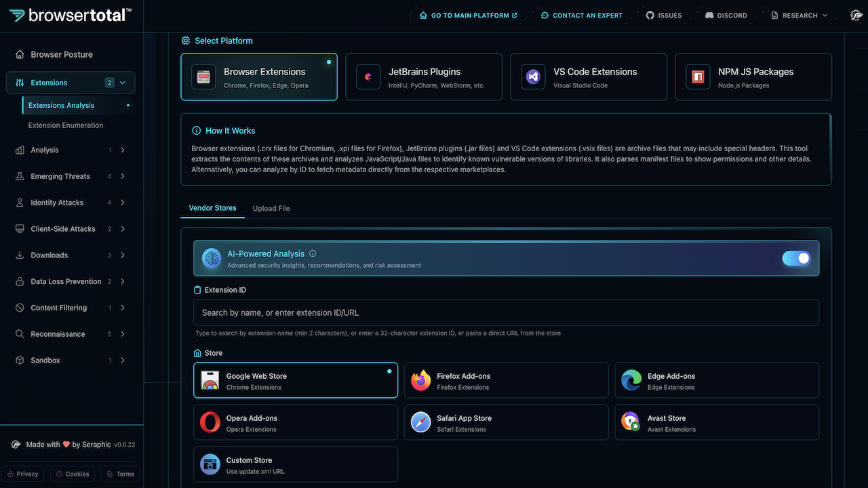Screen dimensions: 868x488
Task: Select the JetBrains Plugins platform card
Action: click(424, 77)
